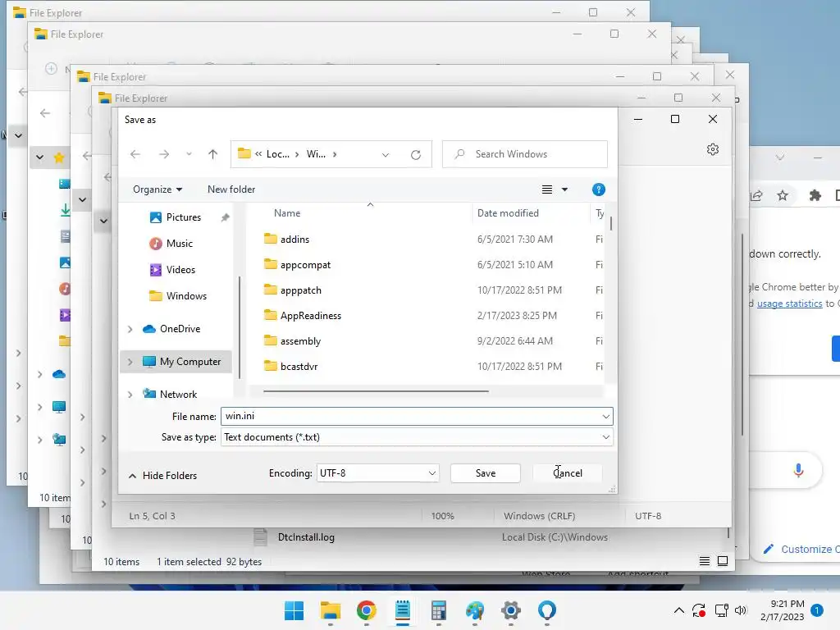
Task: Focus the Search Windows field
Action: (x=524, y=154)
